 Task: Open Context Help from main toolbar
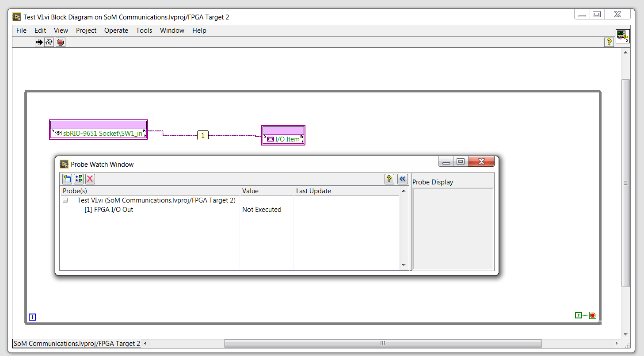coord(609,42)
